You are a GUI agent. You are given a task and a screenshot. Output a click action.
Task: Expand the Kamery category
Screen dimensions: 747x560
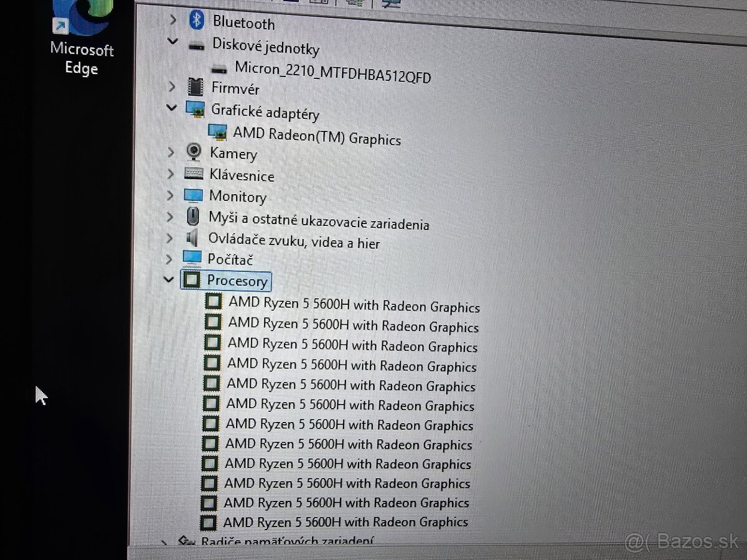tap(170, 151)
